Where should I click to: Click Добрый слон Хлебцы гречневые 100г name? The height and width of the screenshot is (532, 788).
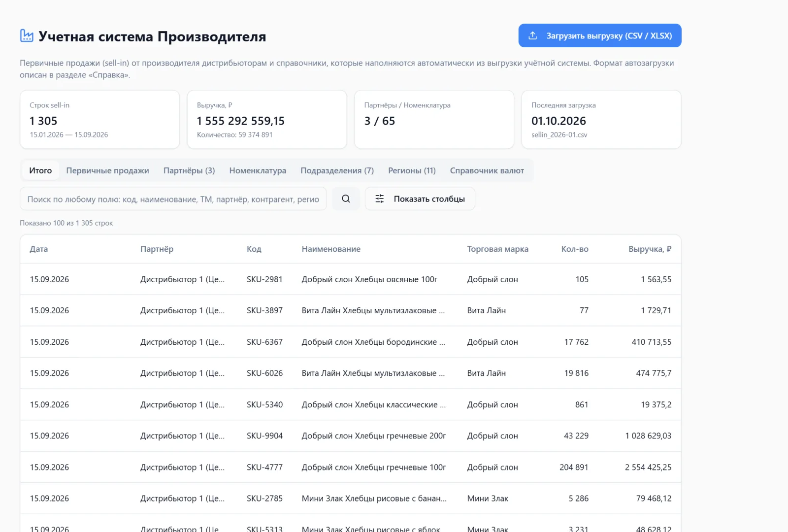click(374, 467)
